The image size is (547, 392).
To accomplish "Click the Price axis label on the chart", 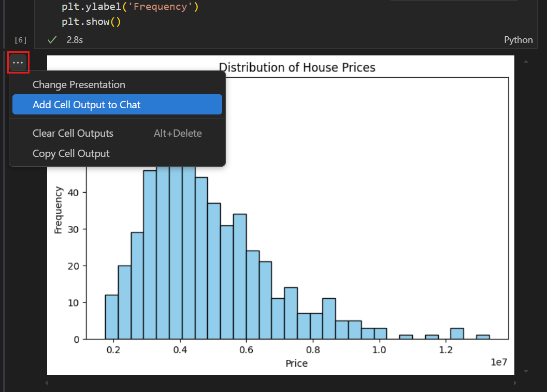I will (296, 363).
